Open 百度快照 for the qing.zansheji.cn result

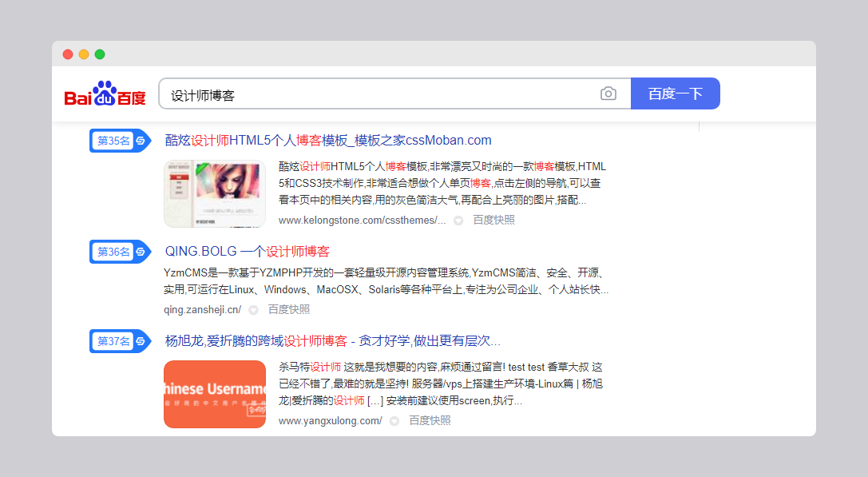(289, 309)
